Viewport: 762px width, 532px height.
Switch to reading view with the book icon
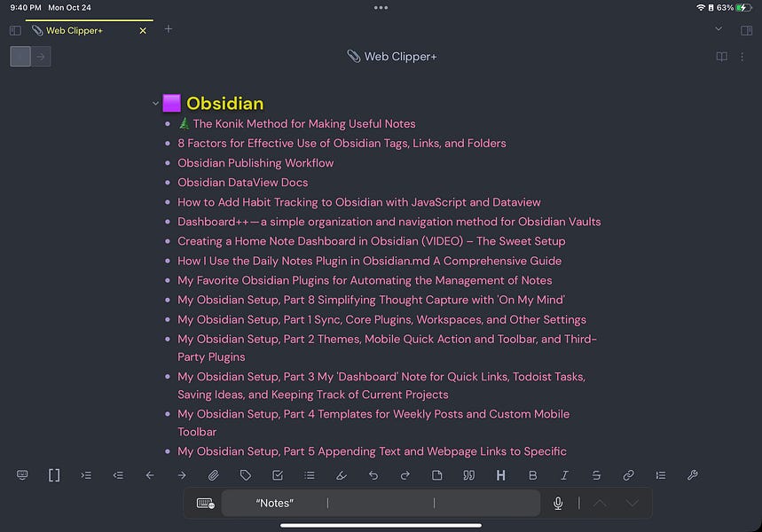[721, 56]
